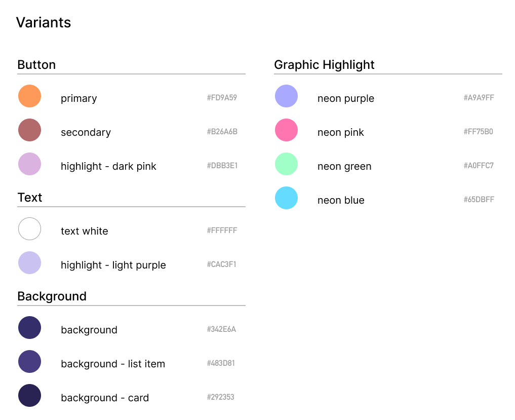Select the neon green swatch

point(286,164)
